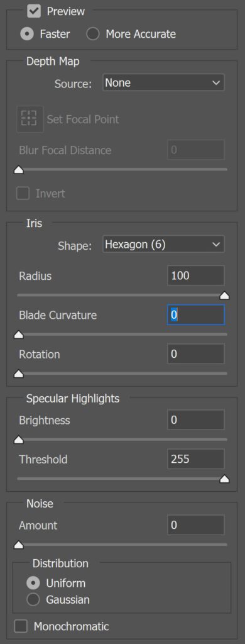
Task: Enable the Monochromatic checkbox
Action: (x=21, y=626)
